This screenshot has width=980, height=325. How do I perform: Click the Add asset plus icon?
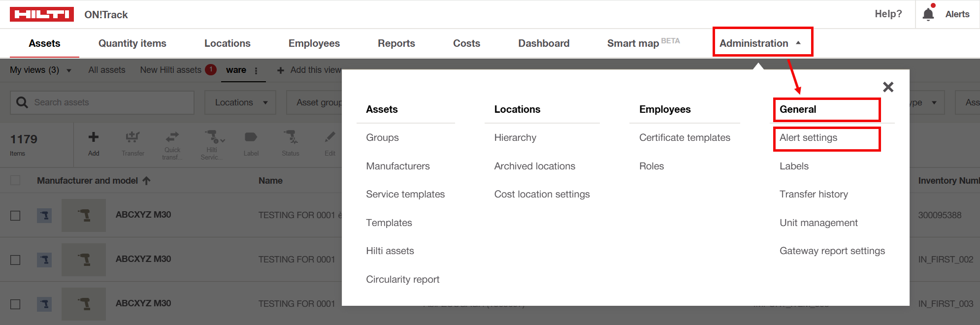[x=94, y=137]
